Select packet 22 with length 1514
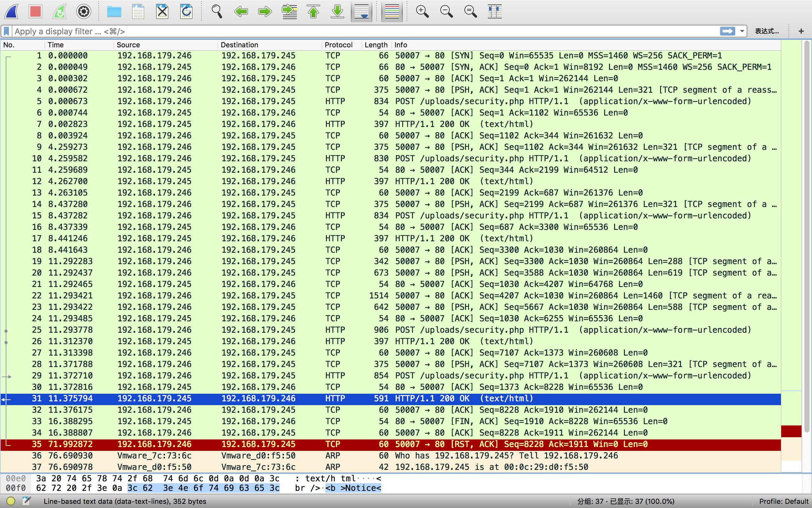The height and width of the screenshot is (508, 812). pos(390,295)
